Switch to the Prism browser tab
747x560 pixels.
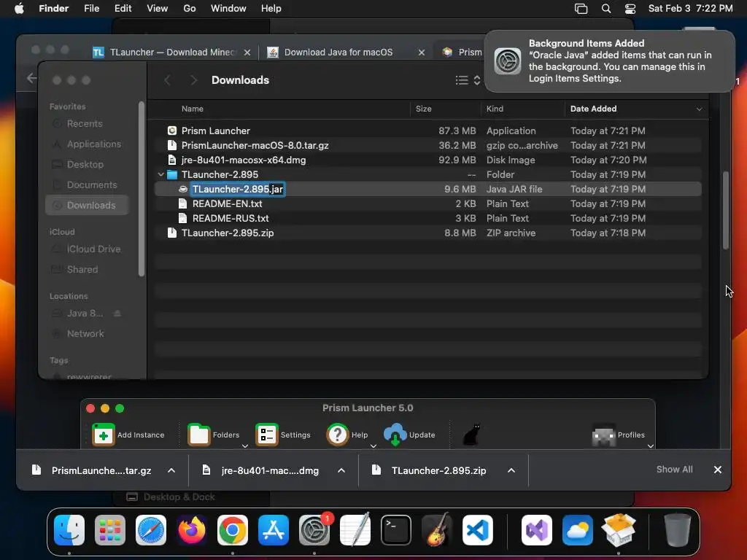click(x=462, y=52)
